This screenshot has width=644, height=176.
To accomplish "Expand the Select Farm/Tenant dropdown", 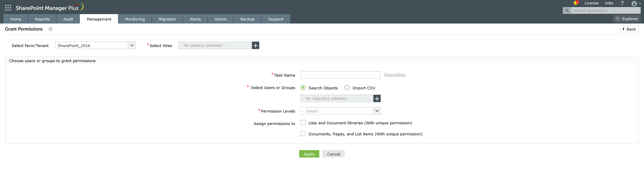I will point(132,45).
